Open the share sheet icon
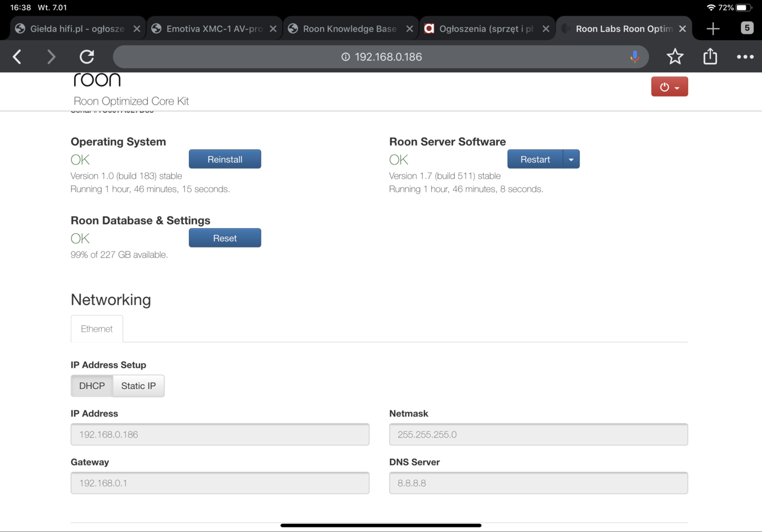This screenshot has height=532, width=762. [x=710, y=56]
